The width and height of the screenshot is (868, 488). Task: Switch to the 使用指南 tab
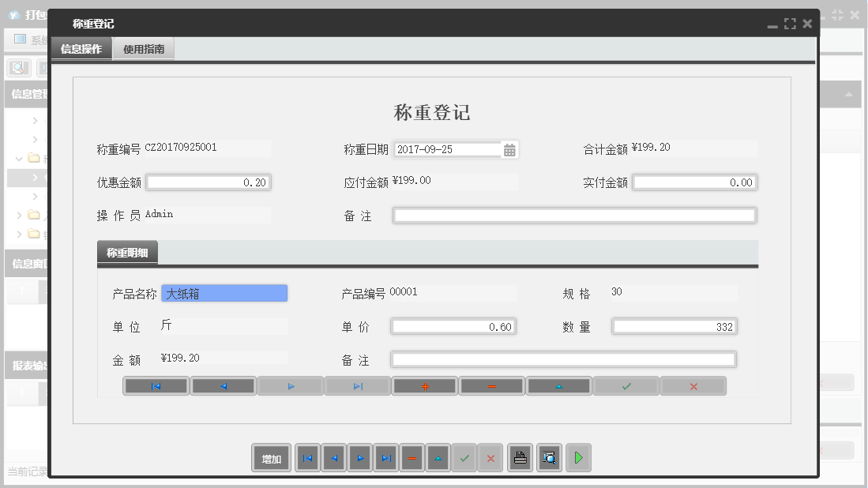(143, 48)
